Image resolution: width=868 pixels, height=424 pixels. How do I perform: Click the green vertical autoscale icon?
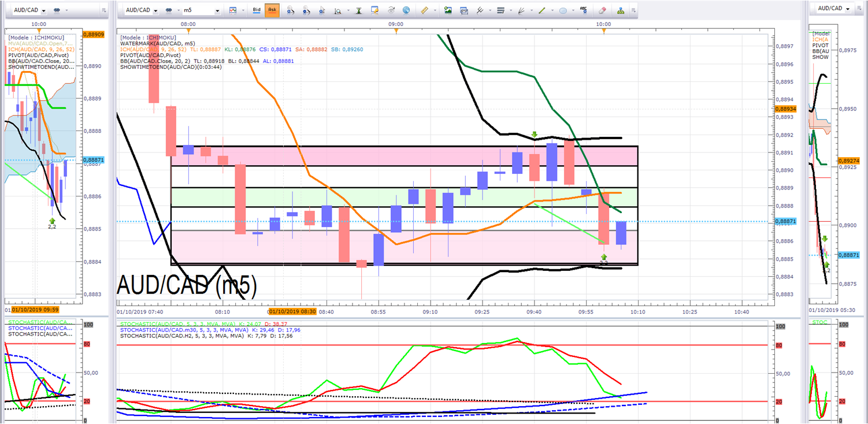point(359,10)
